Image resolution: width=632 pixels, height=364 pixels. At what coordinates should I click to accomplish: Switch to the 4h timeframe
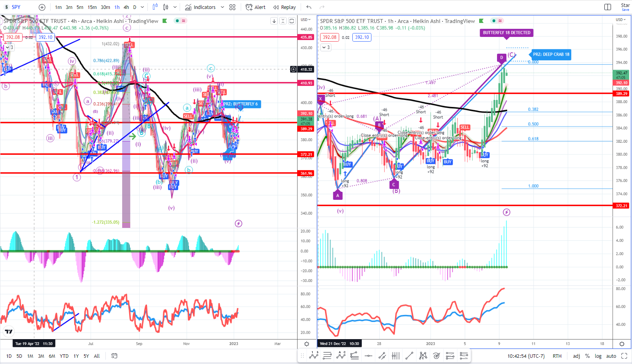point(126,7)
